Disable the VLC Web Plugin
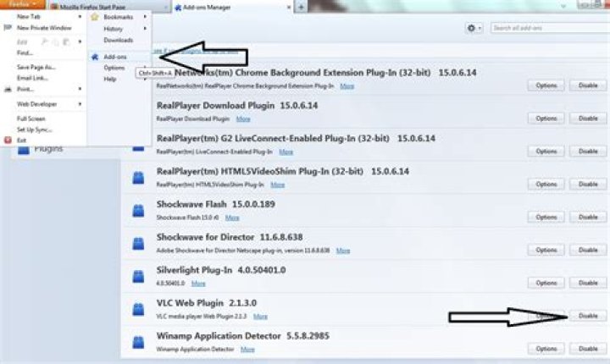Viewport: 610px width, 364px height. click(x=588, y=316)
